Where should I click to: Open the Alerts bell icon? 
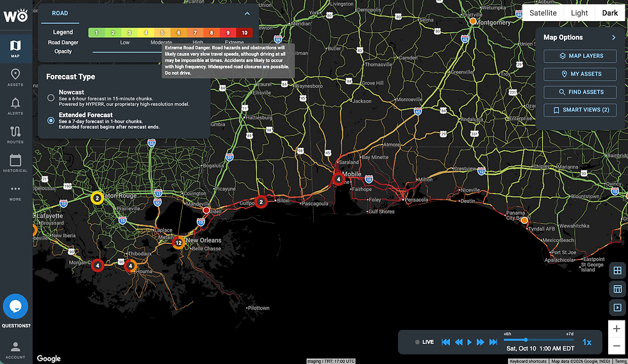15,106
